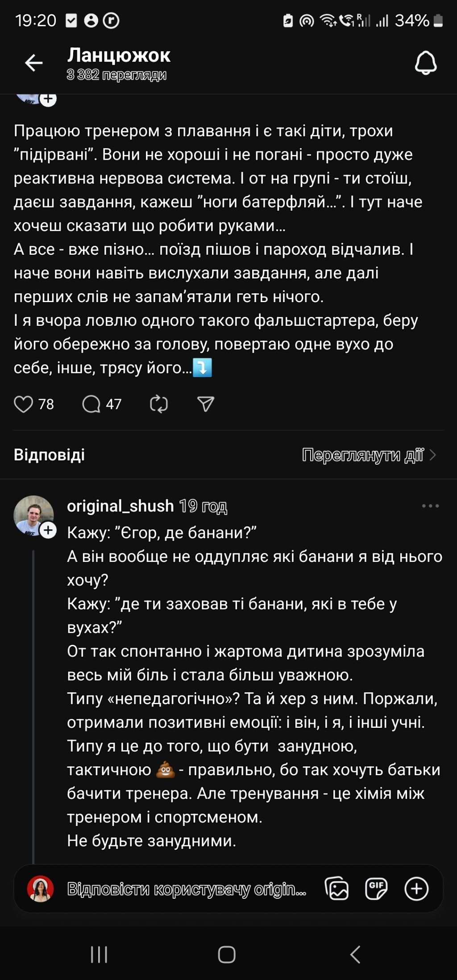This screenshot has width=457, height=980.
Task: Attach an image using gallery icon
Action: click(337, 889)
